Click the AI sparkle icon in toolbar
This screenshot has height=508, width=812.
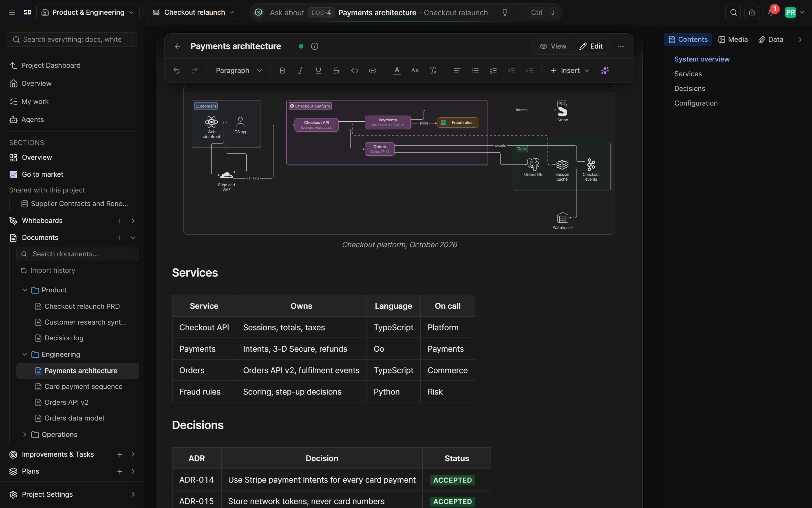[x=605, y=71]
